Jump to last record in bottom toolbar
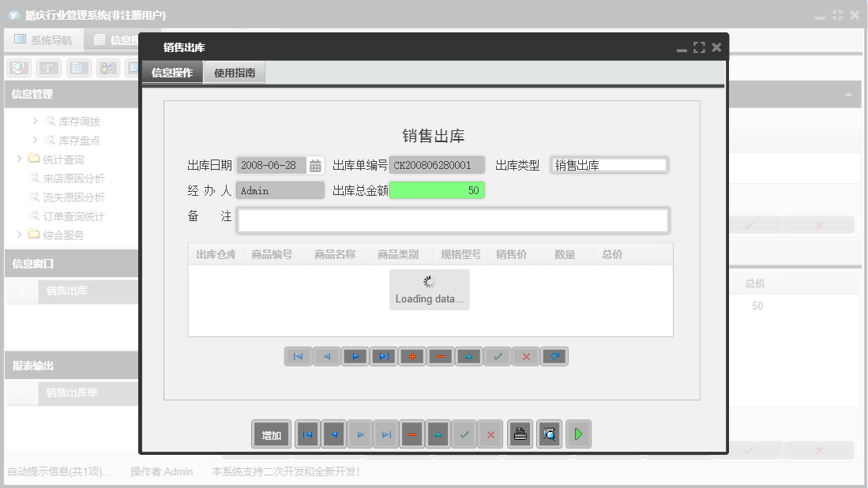 tap(386, 434)
